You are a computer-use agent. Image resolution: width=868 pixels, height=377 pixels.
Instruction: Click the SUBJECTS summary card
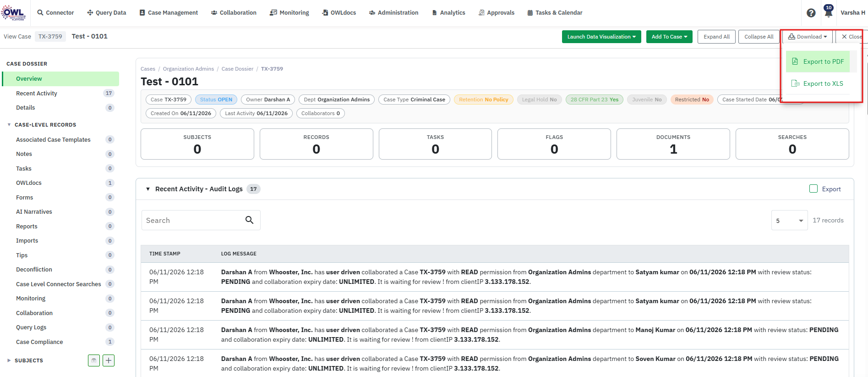pyautogui.click(x=197, y=144)
